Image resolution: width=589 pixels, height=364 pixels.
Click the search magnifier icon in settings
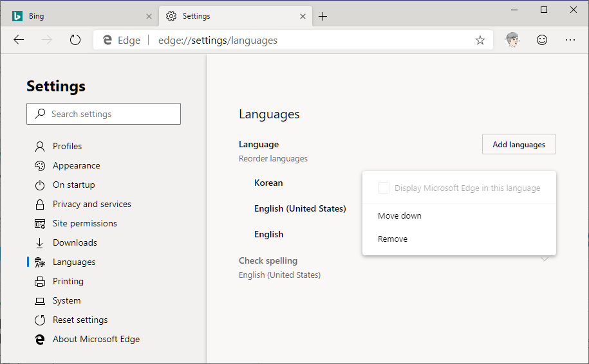click(x=40, y=114)
